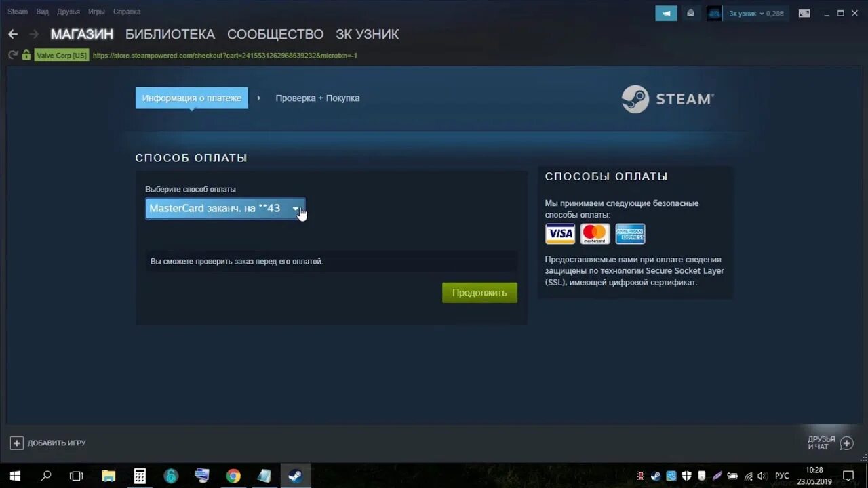Image resolution: width=868 pixels, height=488 pixels.
Task: Open the Steam announcements megaphone icon
Action: [666, 13]
